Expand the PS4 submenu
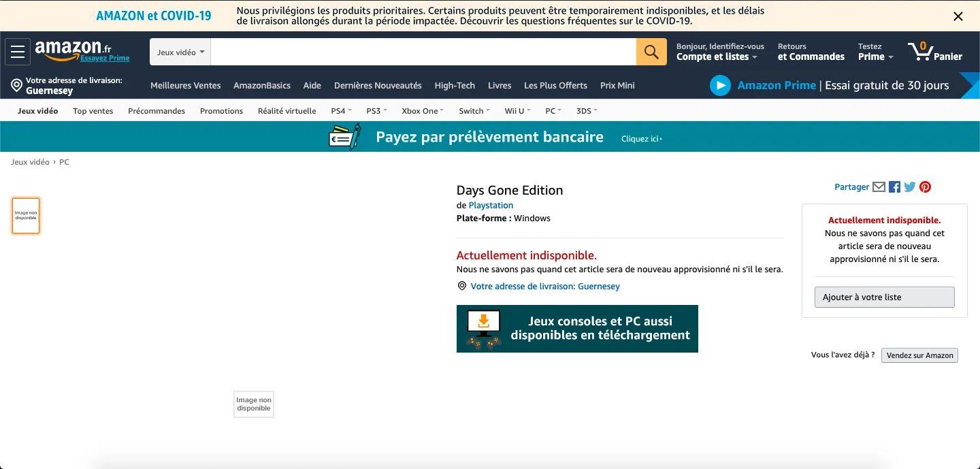Viewport: 980px width, 469px height. click(x=341, y=111)
